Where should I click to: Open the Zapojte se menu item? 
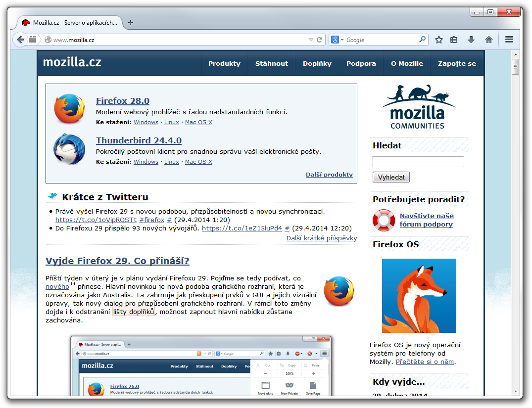457,63
